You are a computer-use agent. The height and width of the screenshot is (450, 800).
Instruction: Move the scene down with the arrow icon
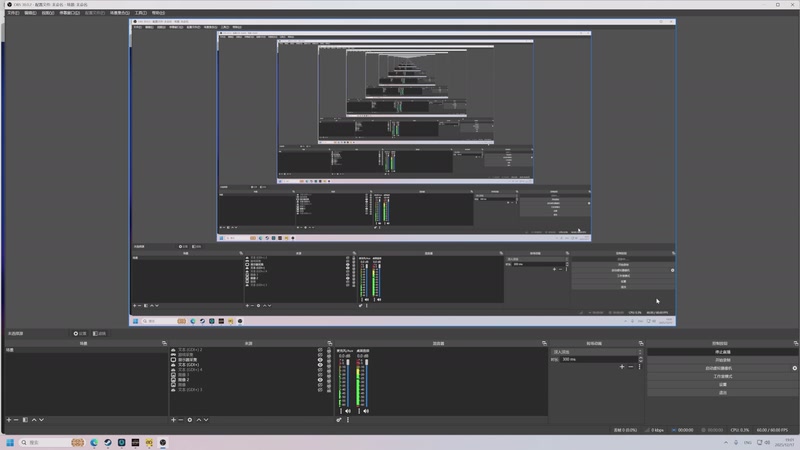pyautogui.click(x=41, y=420)
